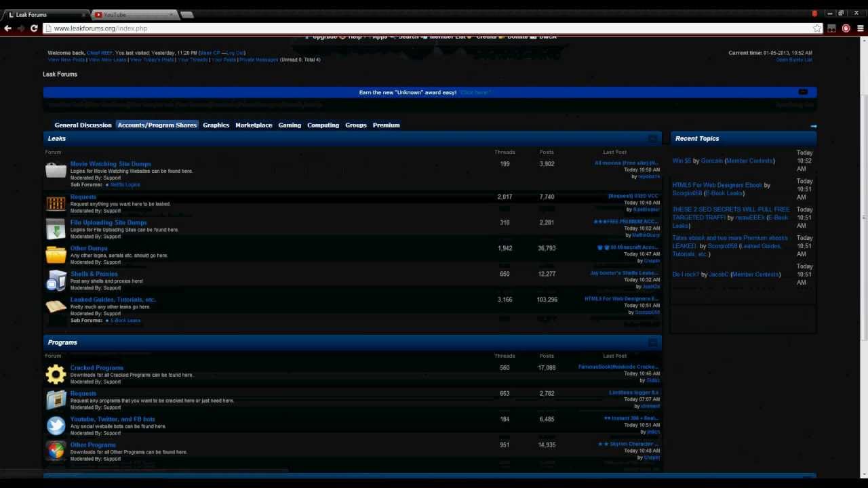Click the Programs section Requests forum icon

(x=56, y=400)
